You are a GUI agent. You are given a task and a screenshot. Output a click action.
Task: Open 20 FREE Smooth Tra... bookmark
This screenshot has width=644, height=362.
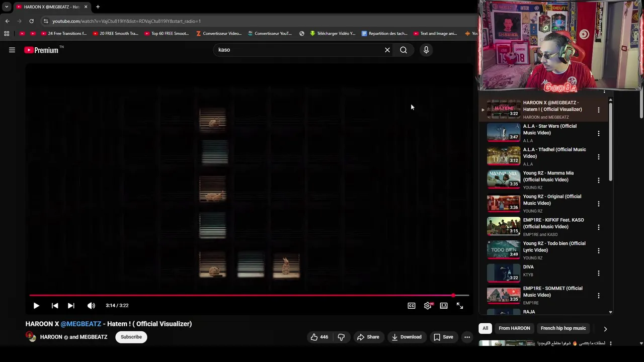(115, 34)
